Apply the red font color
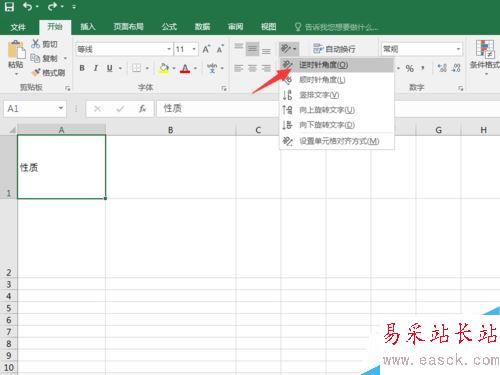 (185, 69)
